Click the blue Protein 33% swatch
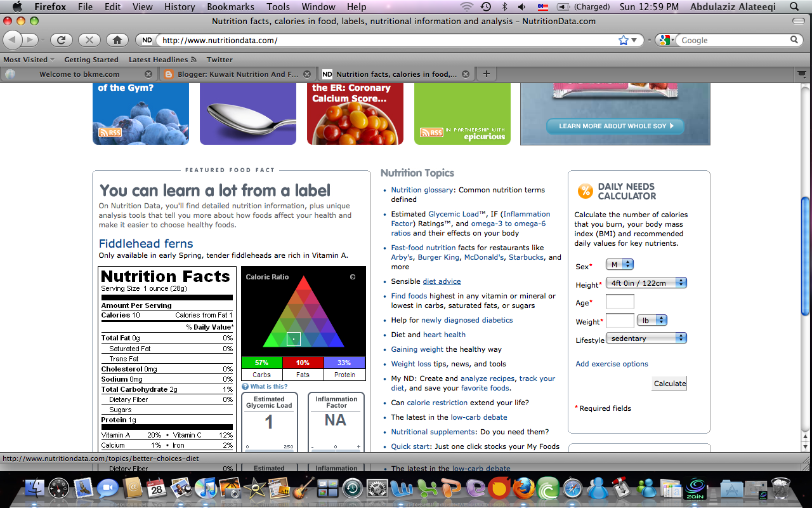 pyautogui.click(x=344, y=363)
